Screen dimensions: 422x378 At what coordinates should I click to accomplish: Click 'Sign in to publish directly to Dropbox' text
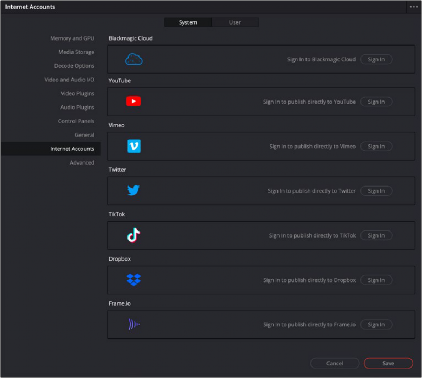pyautogui.click(x=310, y=280)
